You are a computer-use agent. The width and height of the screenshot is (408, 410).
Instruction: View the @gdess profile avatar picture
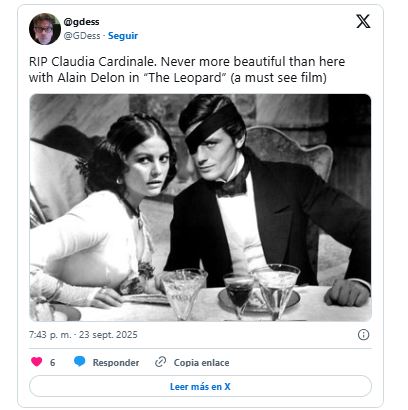point(45,29)
